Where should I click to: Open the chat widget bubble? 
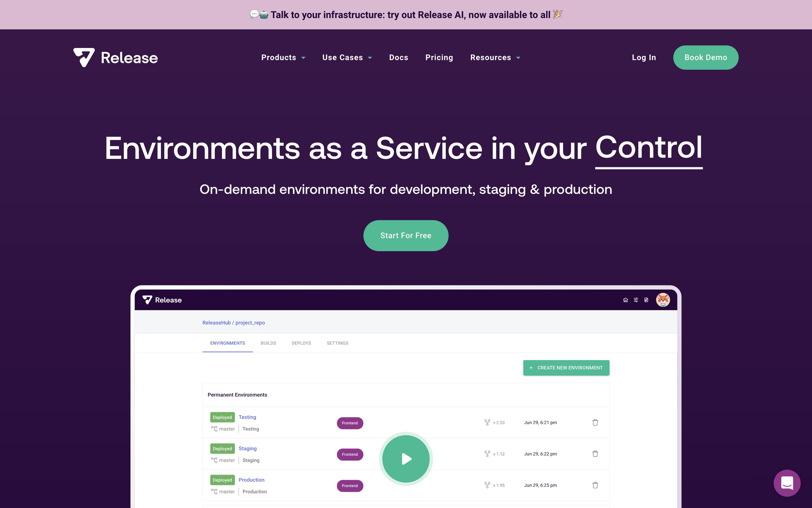coord(787,483)
